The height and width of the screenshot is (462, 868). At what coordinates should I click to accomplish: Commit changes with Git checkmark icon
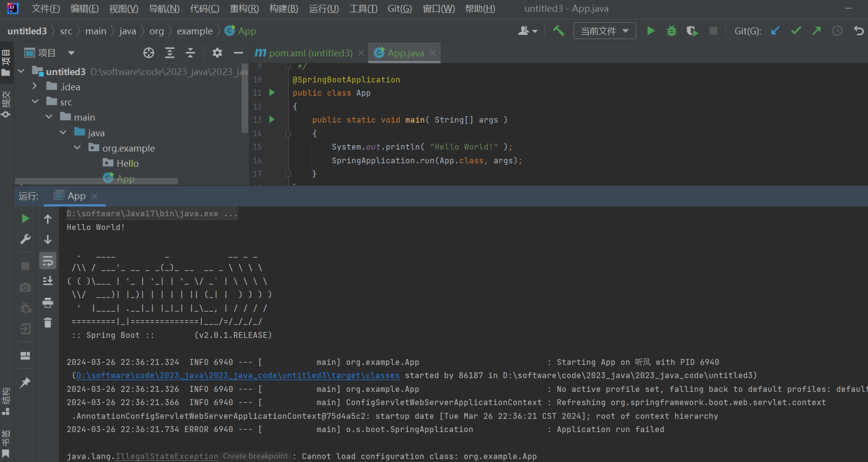pyautogui.click(x=796, y=31)
